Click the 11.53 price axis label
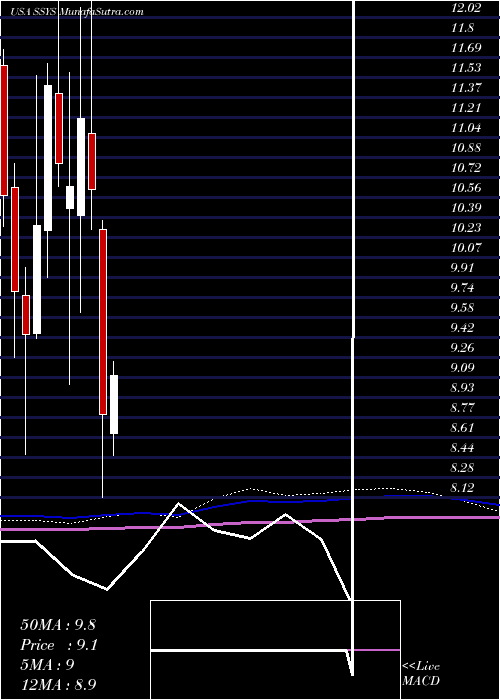The image size is (500, 700). click(x=466, y=68)
